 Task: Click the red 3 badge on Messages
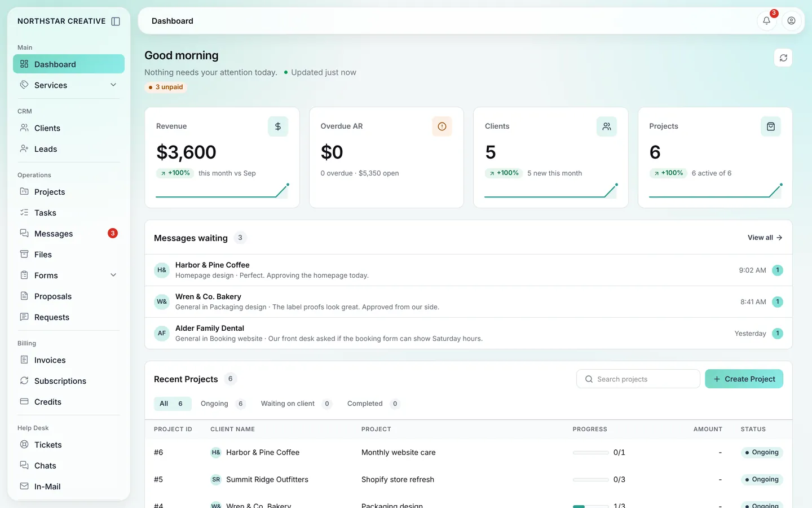[113, 233]
